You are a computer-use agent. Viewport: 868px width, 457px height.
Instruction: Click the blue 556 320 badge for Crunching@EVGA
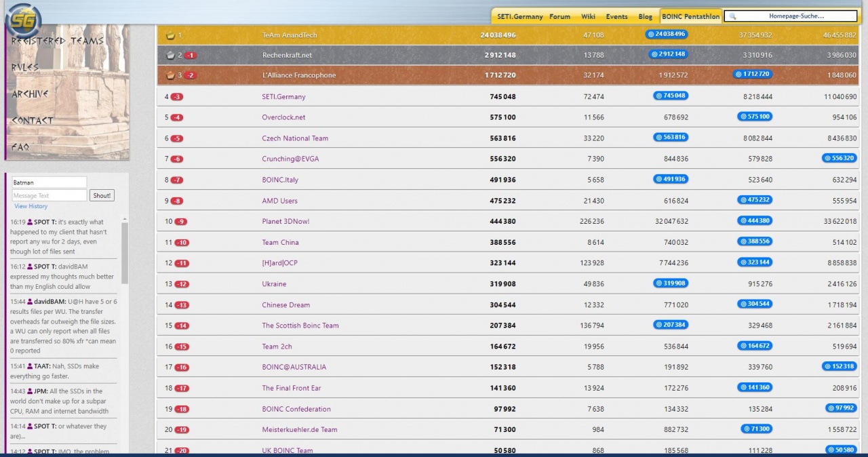840,158
